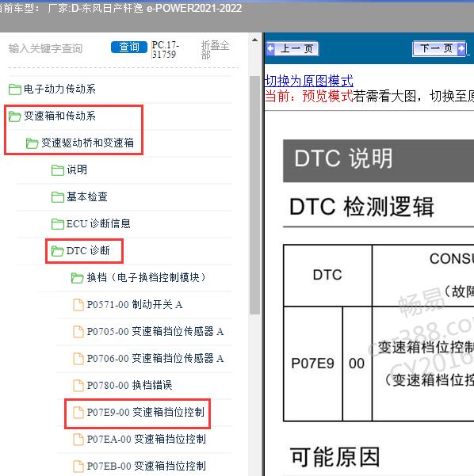The height and width of the screenshot is (476, 474).
Task: Click document icon of P0705-00 entry
Action: pos(78,332)
